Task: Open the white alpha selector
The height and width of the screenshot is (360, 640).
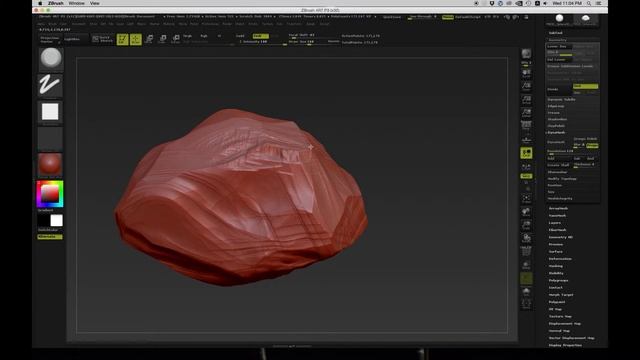Action: point(50,112)
